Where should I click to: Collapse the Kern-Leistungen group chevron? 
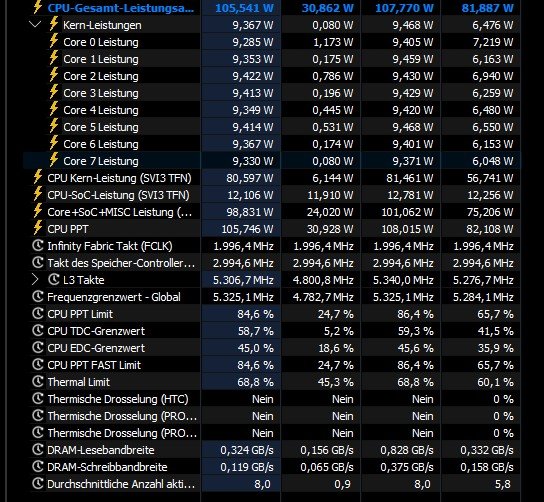click(35, 25)
